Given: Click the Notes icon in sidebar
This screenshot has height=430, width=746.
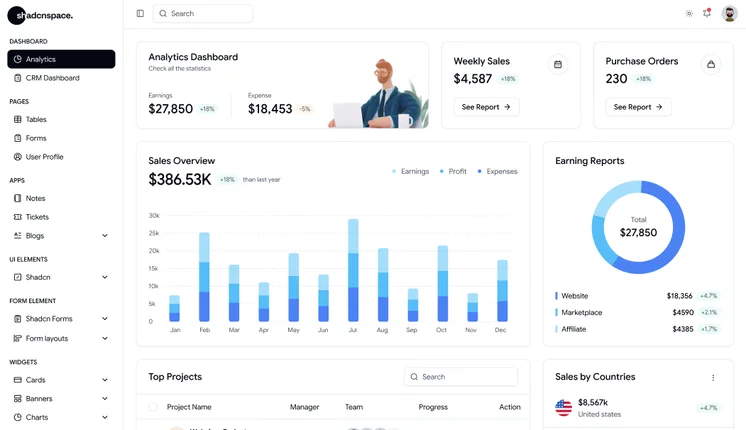Looking at the screenshot, I should pyautogui.click(x=18, y=198).
